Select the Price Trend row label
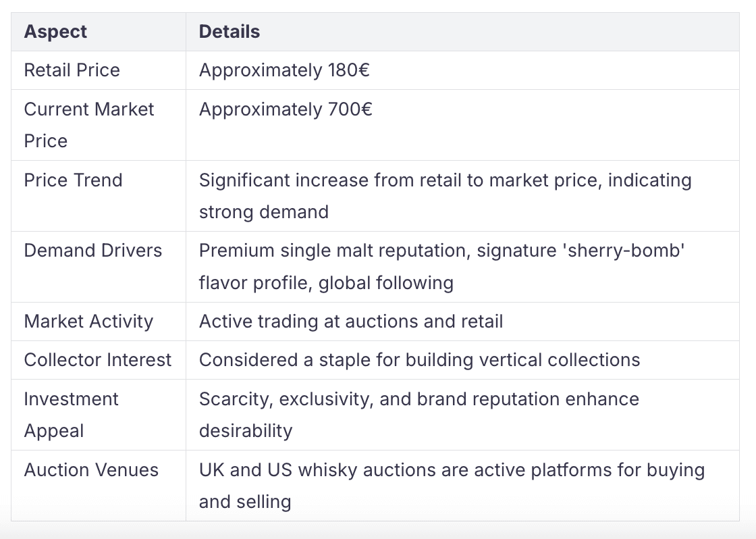756x539 pixels. [74, 180]
